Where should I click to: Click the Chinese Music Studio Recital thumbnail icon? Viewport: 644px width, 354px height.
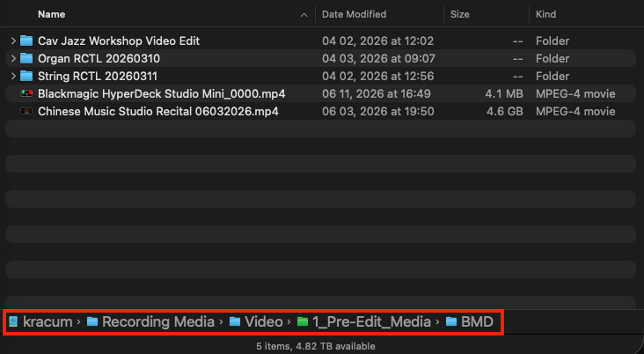[26, 112]
